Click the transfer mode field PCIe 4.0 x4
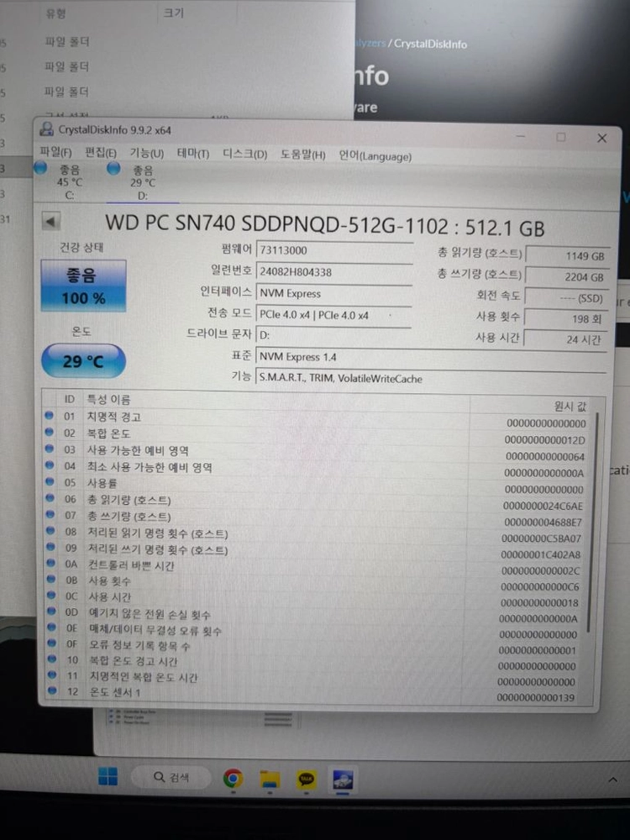 pos(333,314)
